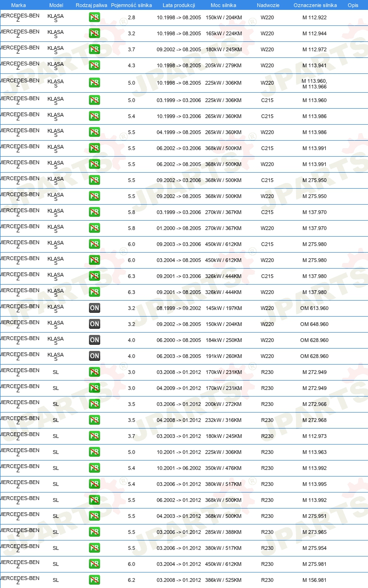The image size is (368, 588).
Task: Select power value 350kW / 476KM
Action: click(224, 469)
